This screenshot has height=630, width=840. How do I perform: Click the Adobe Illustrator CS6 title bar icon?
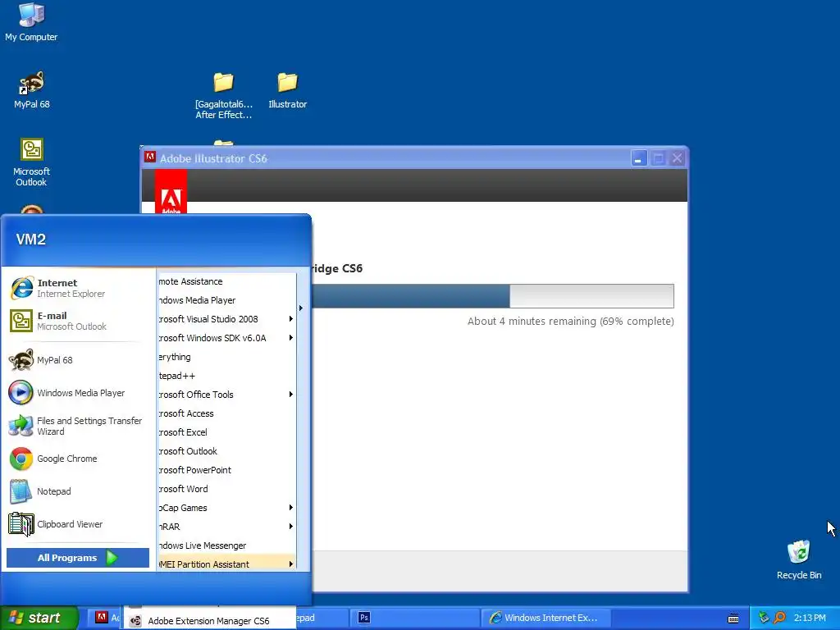point(150,157)
